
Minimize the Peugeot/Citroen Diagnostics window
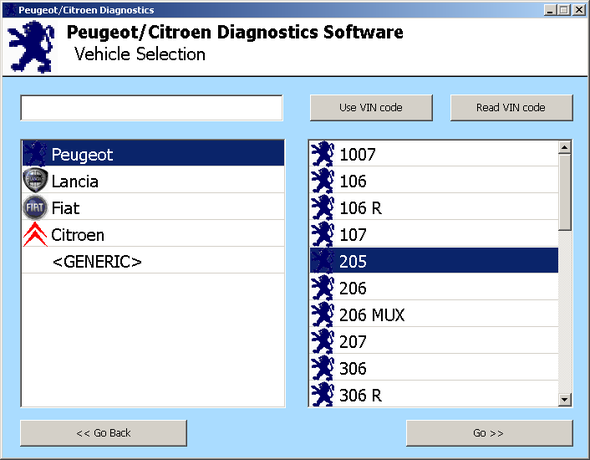click(x=550, y=10)
